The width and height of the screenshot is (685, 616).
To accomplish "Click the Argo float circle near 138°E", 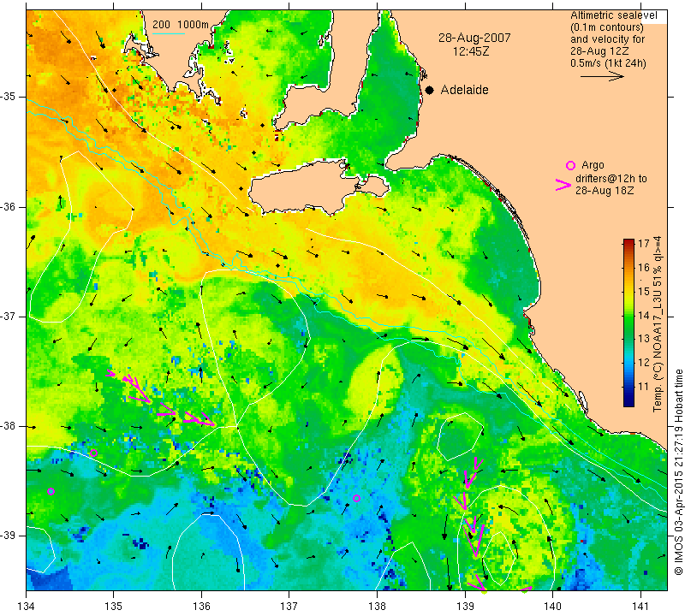I will click(x=356, y=498).
